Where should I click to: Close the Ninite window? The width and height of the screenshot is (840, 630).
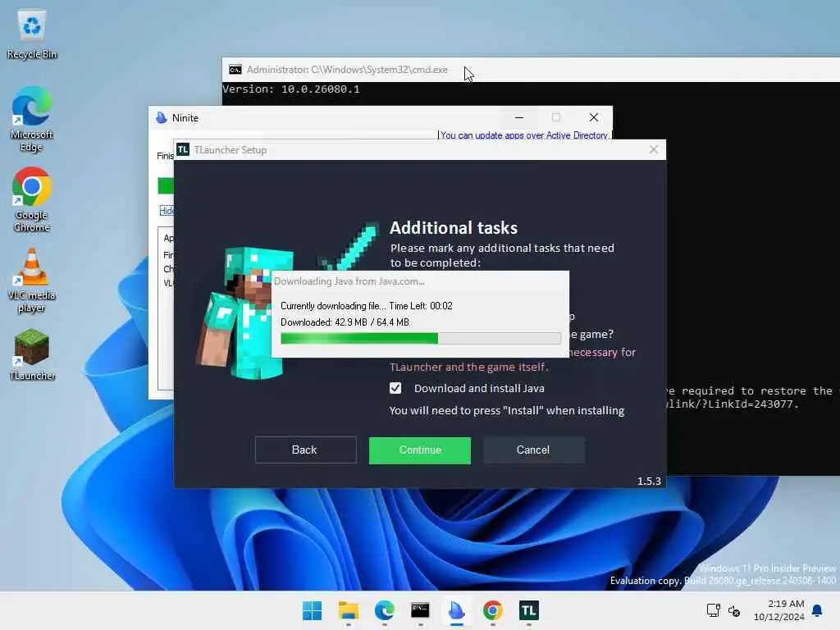coord(594,117)
